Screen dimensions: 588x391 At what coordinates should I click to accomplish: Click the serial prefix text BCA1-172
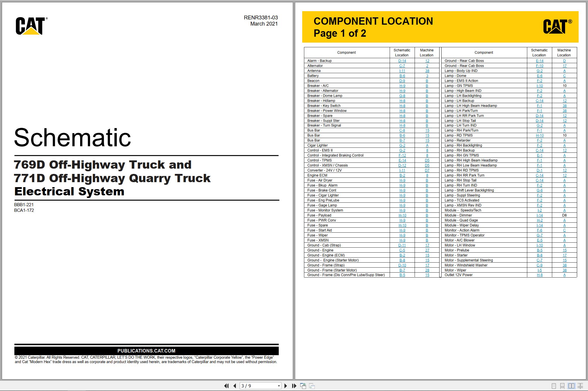24,210
